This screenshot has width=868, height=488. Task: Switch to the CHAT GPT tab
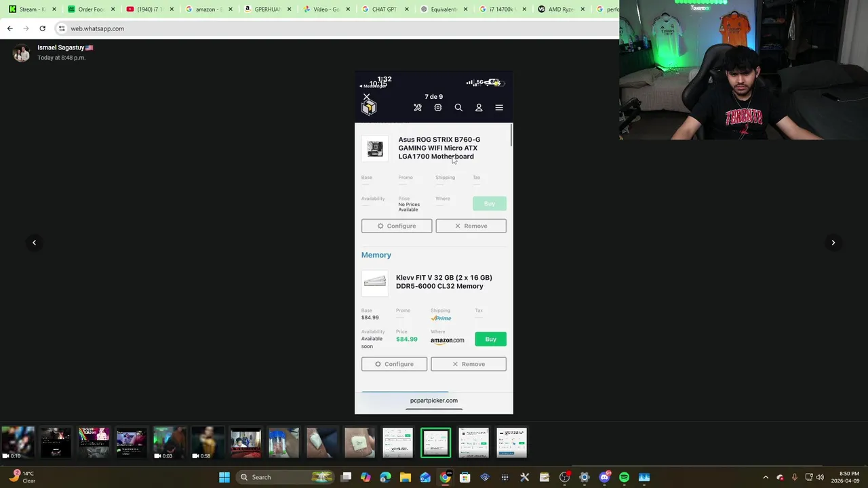pyautogui.click(x=384, y=9)
